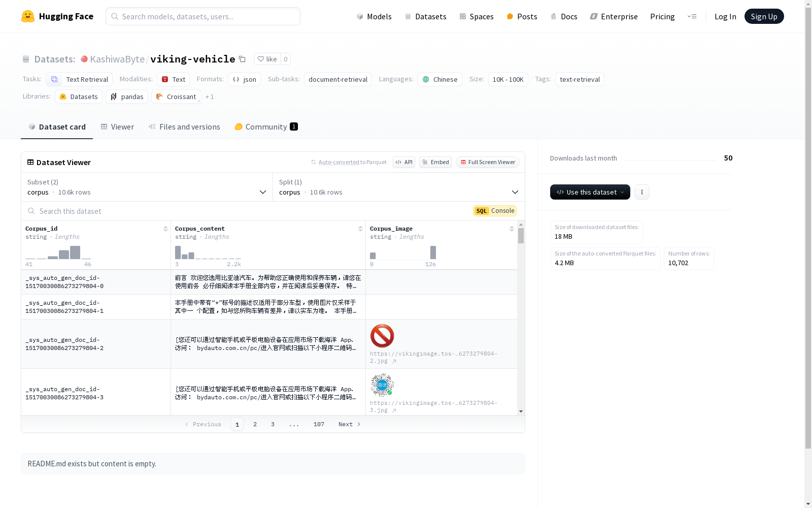Sort by the Corpus_content column
The width and height of the screenshot is (812, 508).
tap(360, 229)
